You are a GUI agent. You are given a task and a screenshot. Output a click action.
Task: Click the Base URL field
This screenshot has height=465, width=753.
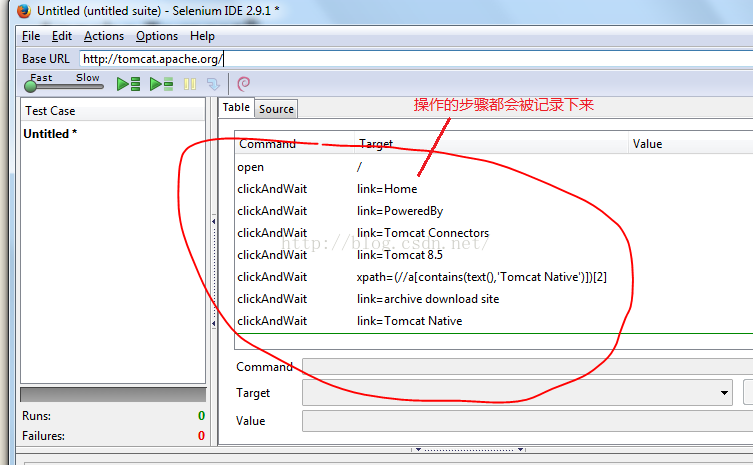click(416, 59)
